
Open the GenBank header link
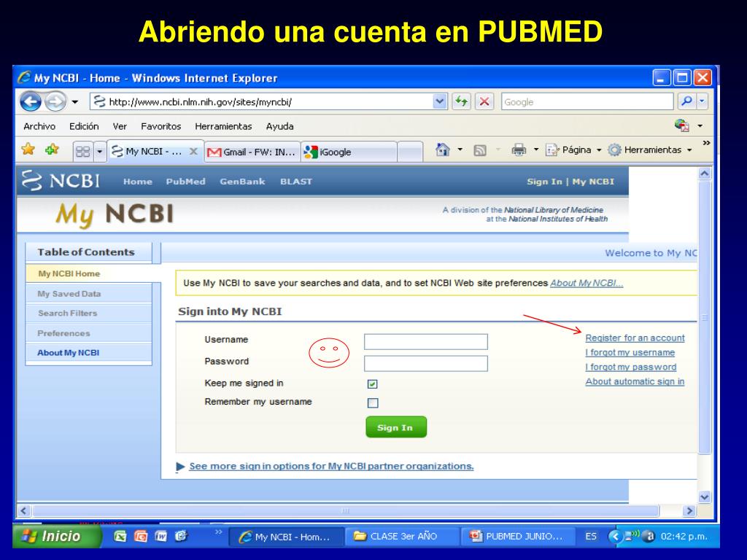click(x=242, y=182)
